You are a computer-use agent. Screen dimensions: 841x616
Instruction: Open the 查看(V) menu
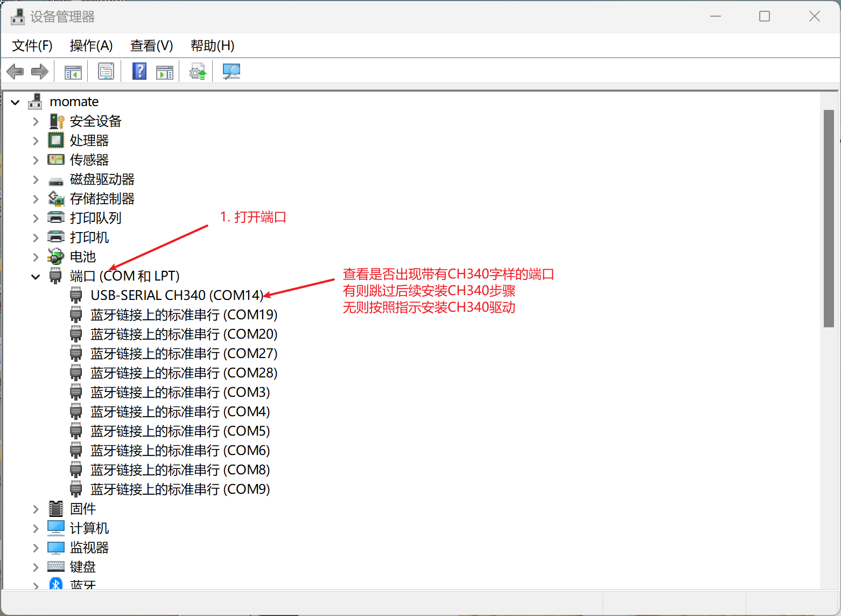click(x=151, y=46)
